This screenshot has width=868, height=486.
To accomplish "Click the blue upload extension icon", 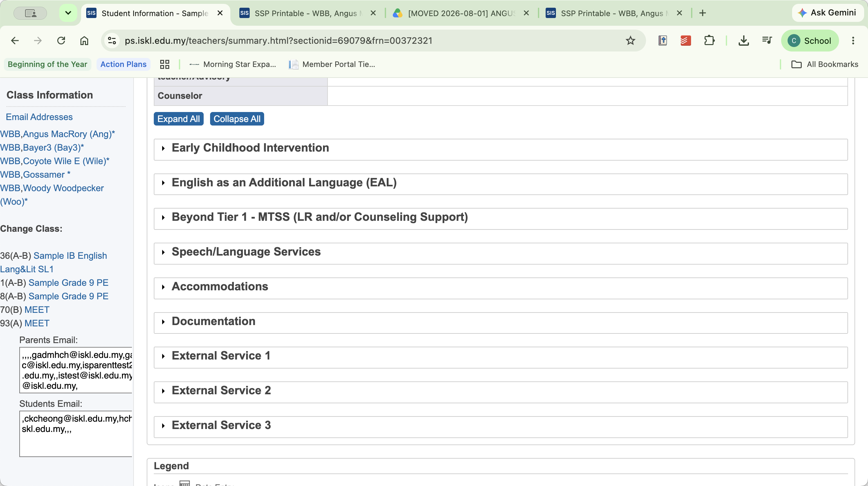I will (x=662, y=41).
